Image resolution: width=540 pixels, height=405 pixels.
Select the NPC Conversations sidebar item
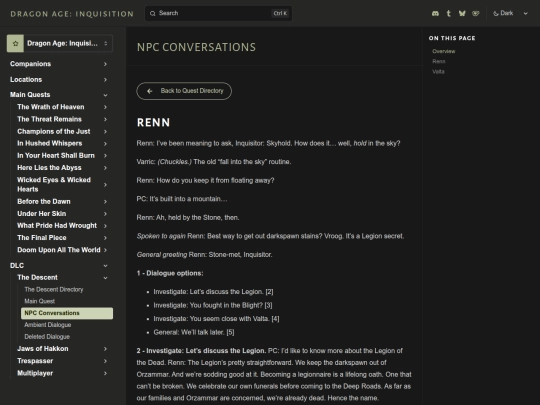(x=67, y=313)
